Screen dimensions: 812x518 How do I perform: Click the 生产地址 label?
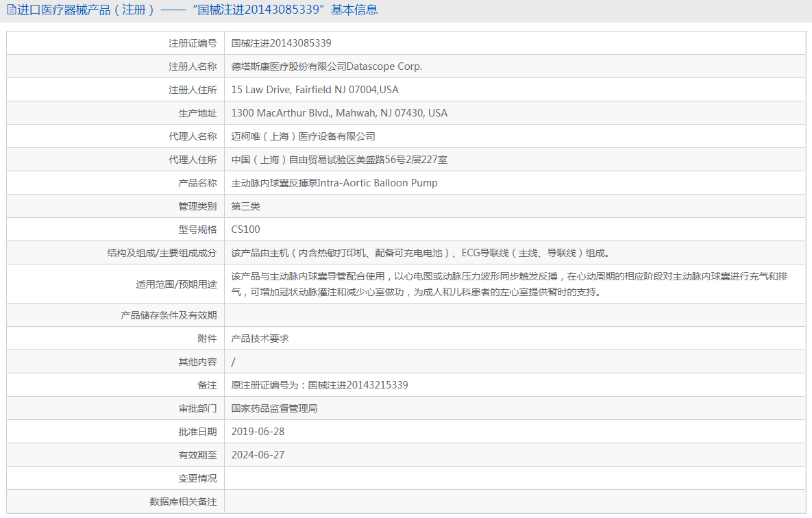198,114
